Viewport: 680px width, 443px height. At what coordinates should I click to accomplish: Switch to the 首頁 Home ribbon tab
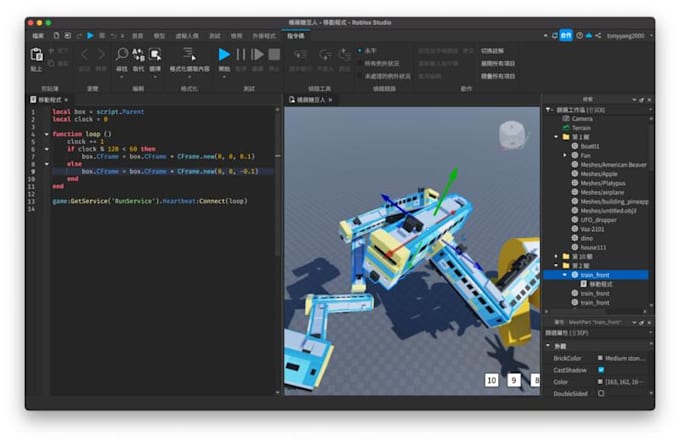pyautogui.click(x=137, y=36)
